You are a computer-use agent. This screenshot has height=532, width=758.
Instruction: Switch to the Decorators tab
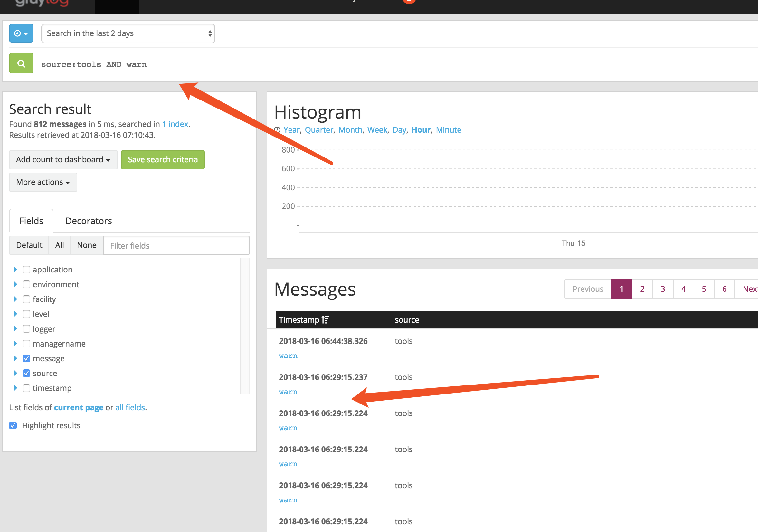pos(89,221)
